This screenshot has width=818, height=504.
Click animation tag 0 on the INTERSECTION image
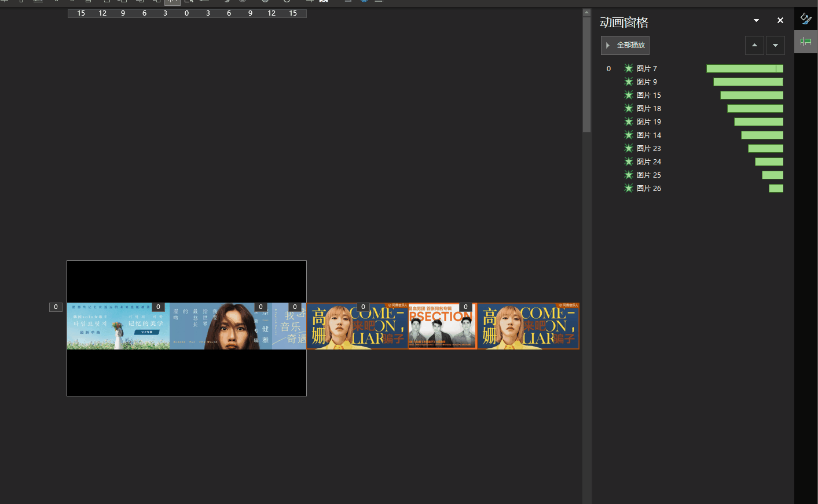[465, 307]
